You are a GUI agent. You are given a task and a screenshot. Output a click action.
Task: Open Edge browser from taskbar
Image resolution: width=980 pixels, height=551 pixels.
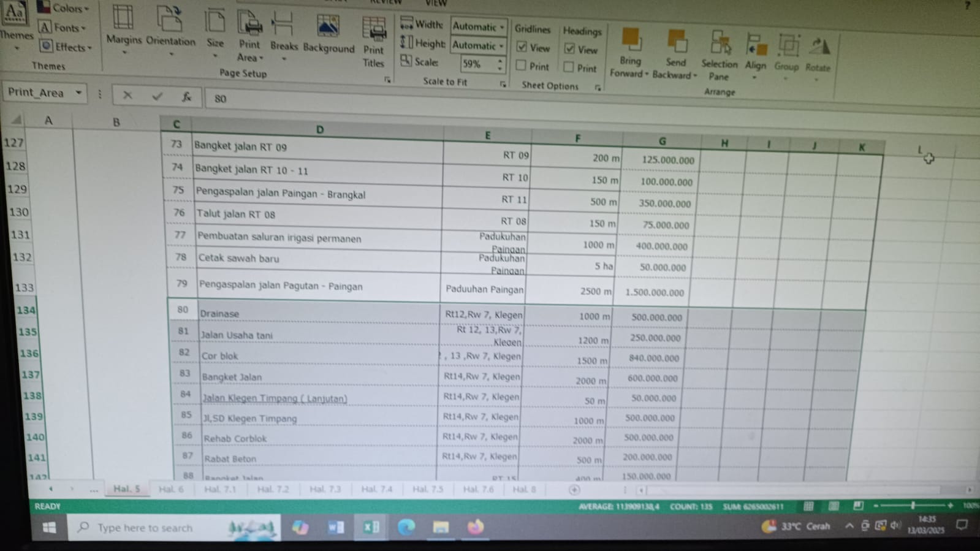[x=406, y=527]
